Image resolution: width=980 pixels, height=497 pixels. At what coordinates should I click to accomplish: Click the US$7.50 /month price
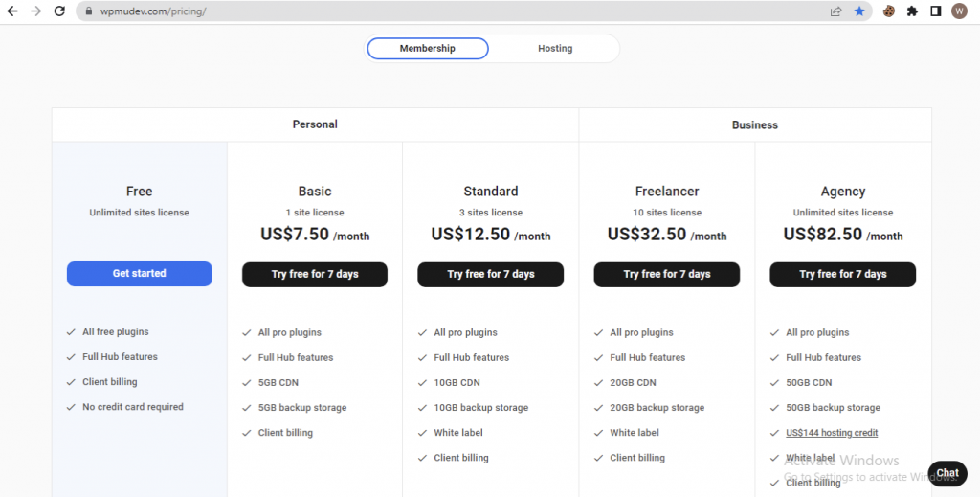click(315, 235)
